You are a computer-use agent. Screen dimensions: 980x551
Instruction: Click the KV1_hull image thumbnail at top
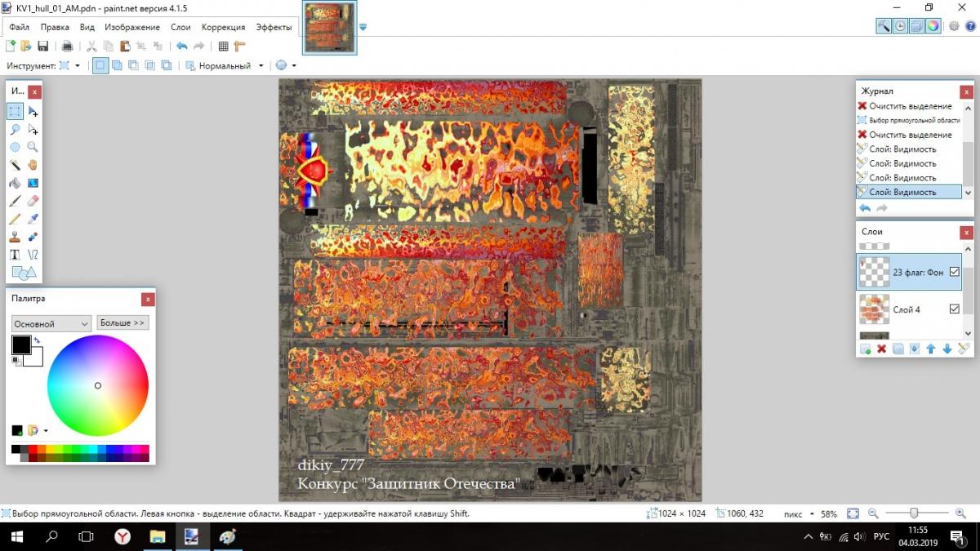pyautogui.click(x=330, y=27)
